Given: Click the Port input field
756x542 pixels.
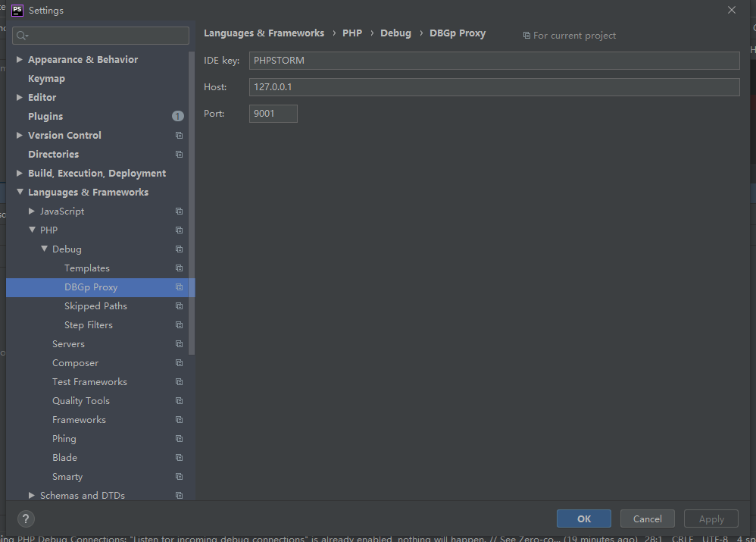Looking at the screenshot, I should (273, 114).
